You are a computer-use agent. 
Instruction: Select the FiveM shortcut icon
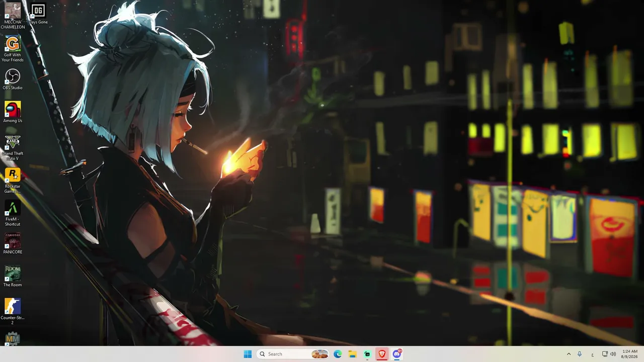[x=13, y=214]
